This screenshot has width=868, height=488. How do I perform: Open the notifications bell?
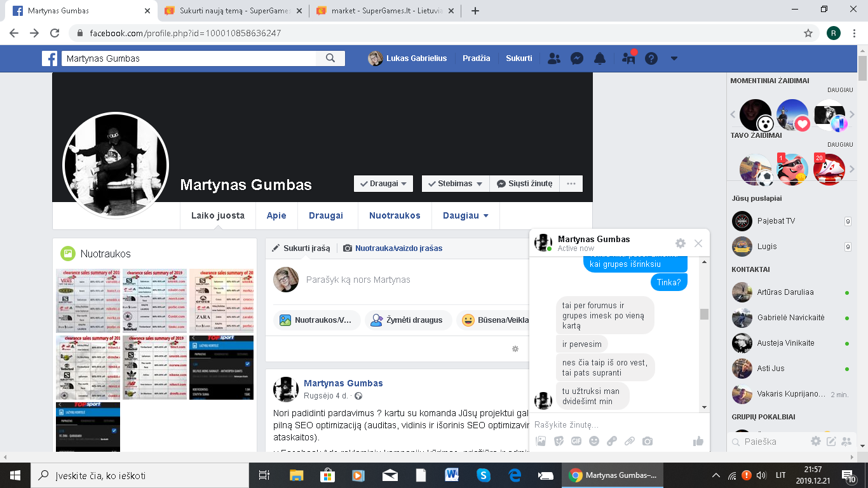pos(599,58)
